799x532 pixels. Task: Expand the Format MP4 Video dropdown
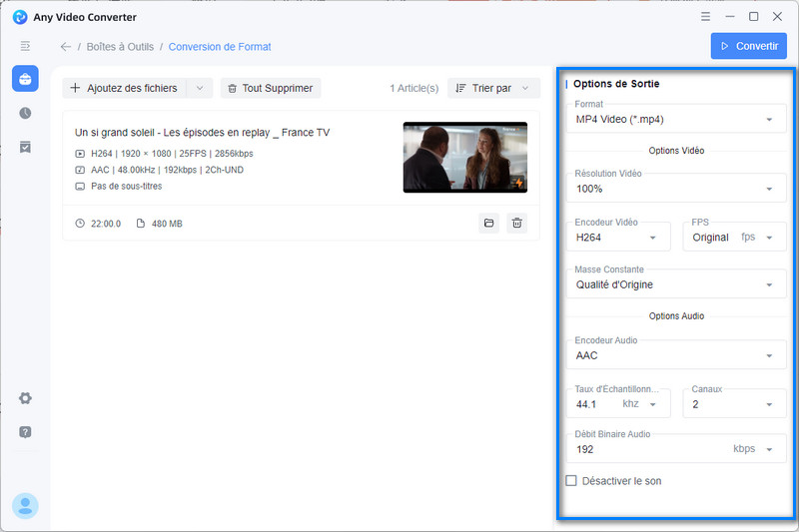point(674,119)
